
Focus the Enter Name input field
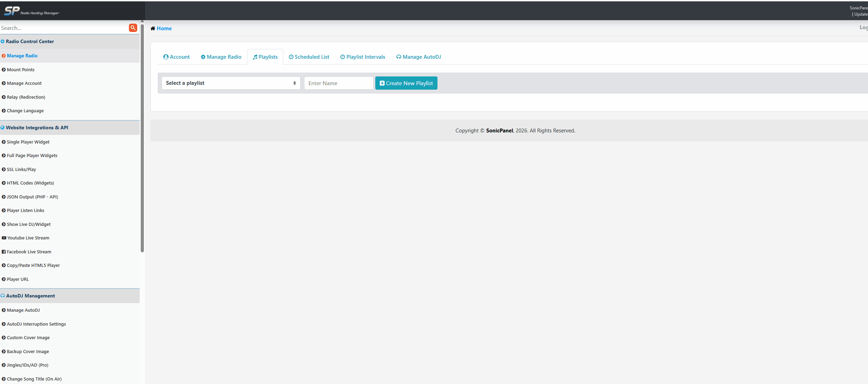point(338,83)
